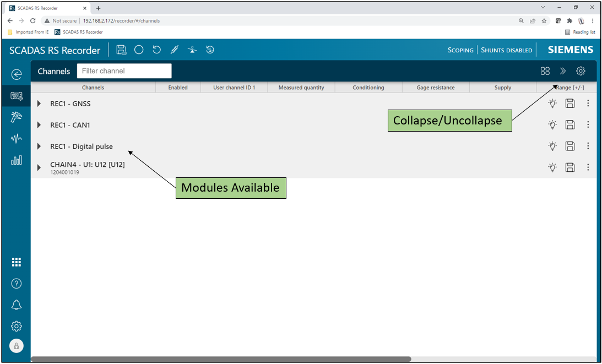The width and height of the screenshot is (602, 364).
Task: Click the balance scale icon in the toolbar
Action: (x=192, y=50)
